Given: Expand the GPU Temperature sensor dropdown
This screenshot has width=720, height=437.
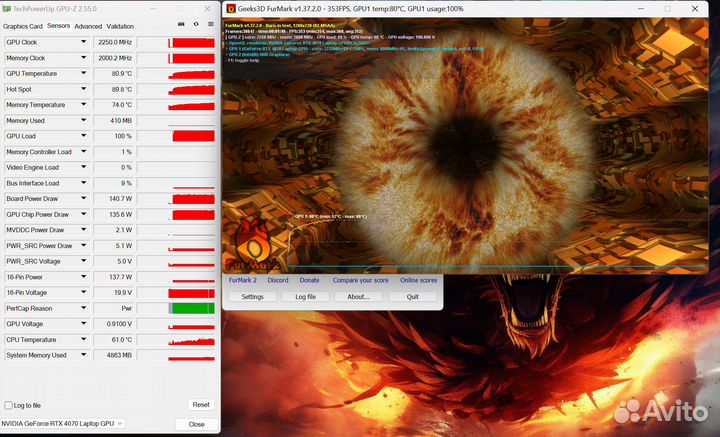Looking at the screenshot, I should pyautogui.click(x=84, y=74).
